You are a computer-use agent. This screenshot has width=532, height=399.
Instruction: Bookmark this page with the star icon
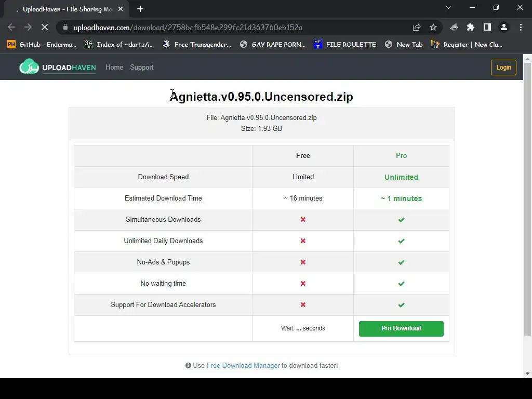433,27
